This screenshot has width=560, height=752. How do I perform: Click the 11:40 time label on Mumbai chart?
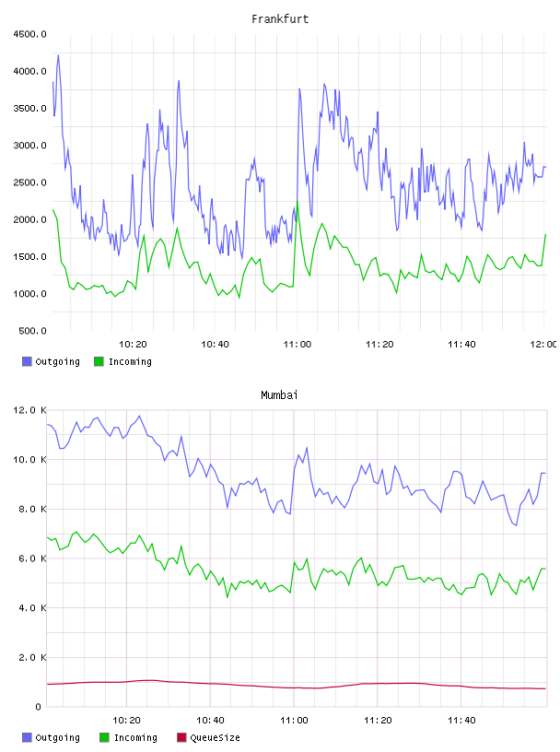461,721
